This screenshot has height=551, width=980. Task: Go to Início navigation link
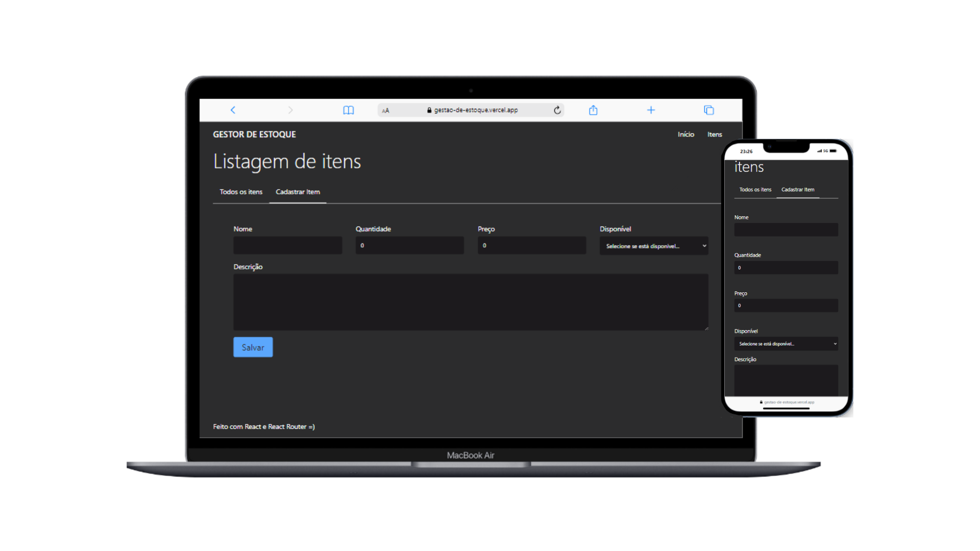point(685,134)
